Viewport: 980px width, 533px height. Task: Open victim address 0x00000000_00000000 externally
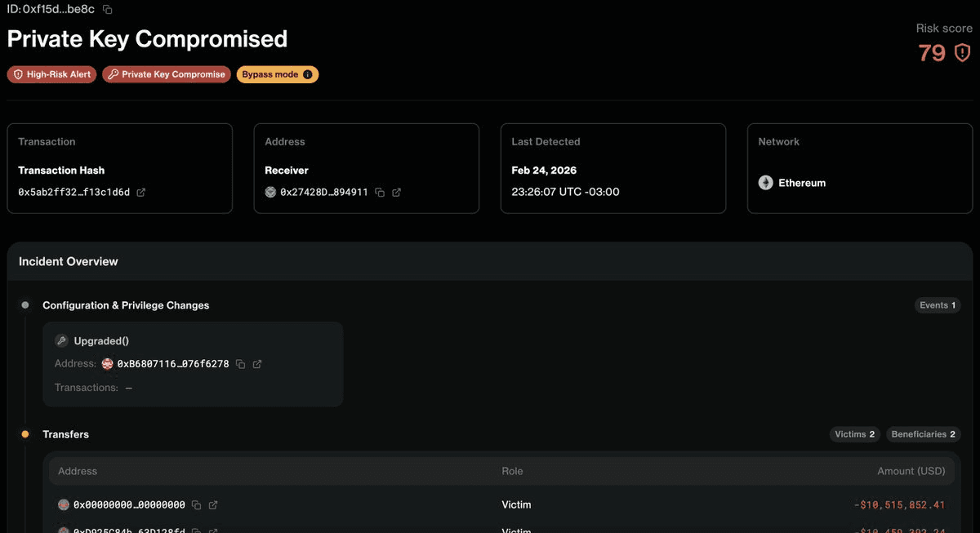point(212,504)
